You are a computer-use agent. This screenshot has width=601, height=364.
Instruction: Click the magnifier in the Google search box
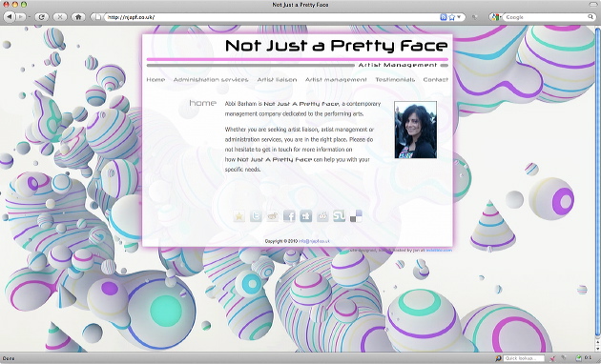click(x=591, y=17)
